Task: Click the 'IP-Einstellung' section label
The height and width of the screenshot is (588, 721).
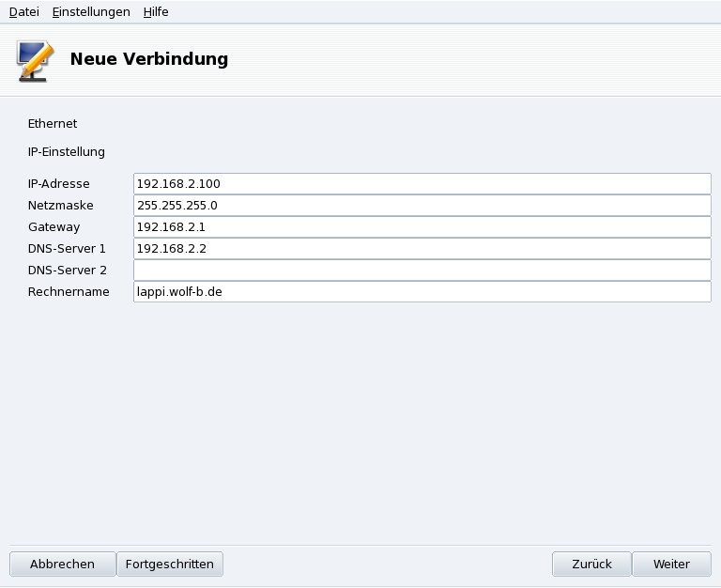Action: [x=67, y=151]
